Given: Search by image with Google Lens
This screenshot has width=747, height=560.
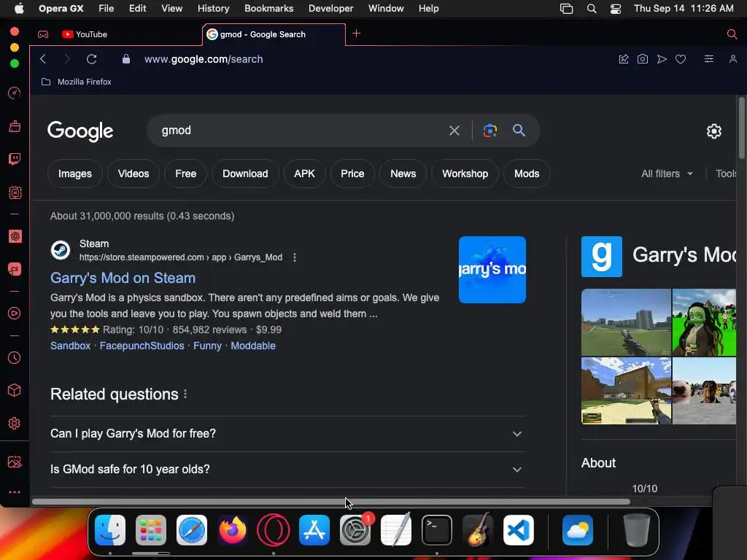Looking at the screenshot, I should tap(489, 131).
